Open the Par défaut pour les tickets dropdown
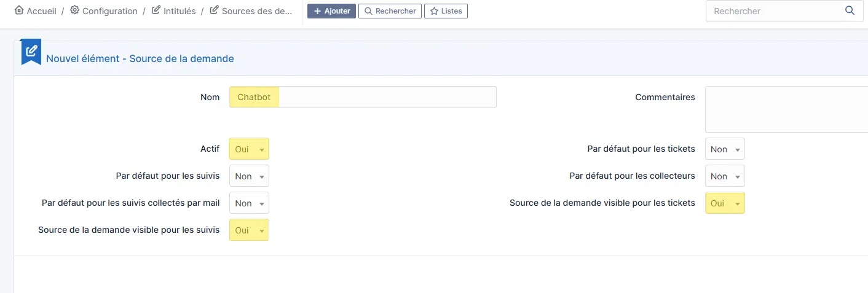The height and width of the screenshot is (293, 868). click(x=725, y=149)
